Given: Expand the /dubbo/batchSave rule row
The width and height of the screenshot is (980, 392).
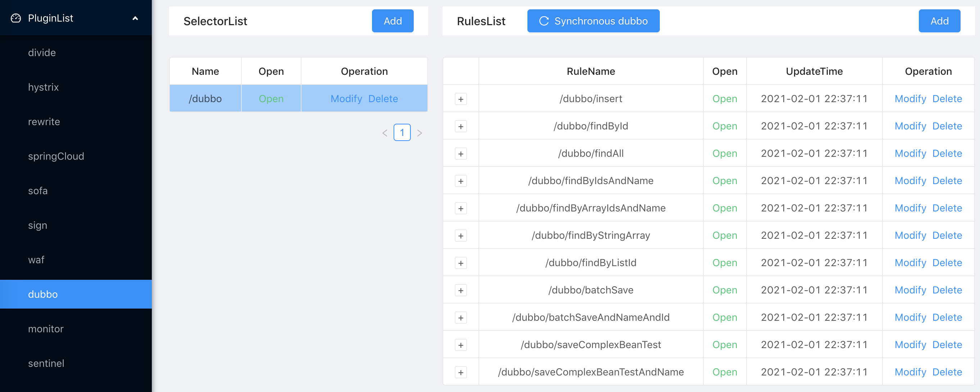Looking at the screenshot, I should [460, 291].
